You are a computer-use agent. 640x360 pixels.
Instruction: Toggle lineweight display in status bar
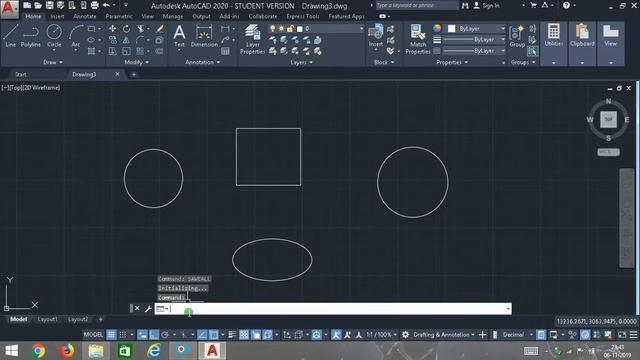(232, 335)
